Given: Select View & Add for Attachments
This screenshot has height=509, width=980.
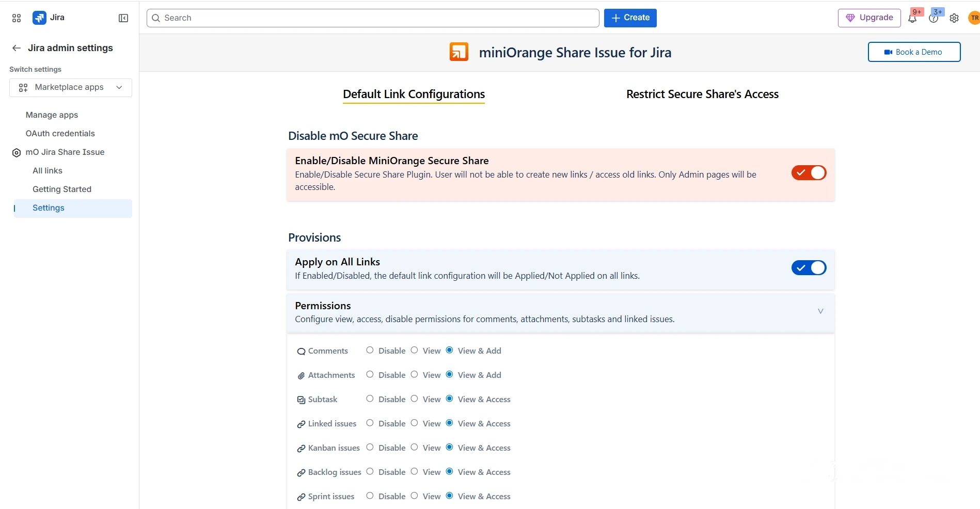Looking at the screenshot, I should click(449, 374).
